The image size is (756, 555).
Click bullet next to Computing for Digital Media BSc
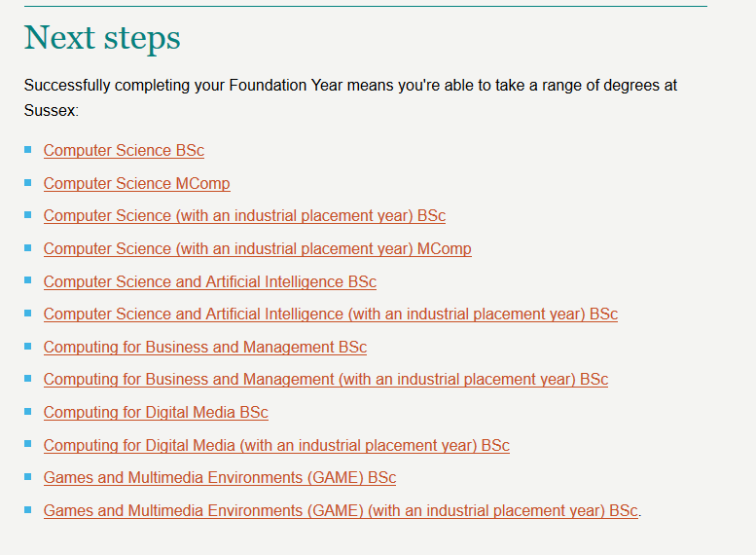coord(28,412)
